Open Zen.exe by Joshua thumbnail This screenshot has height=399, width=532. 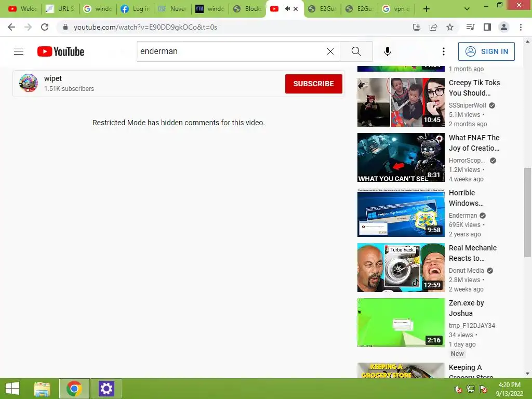pos(401,322)
